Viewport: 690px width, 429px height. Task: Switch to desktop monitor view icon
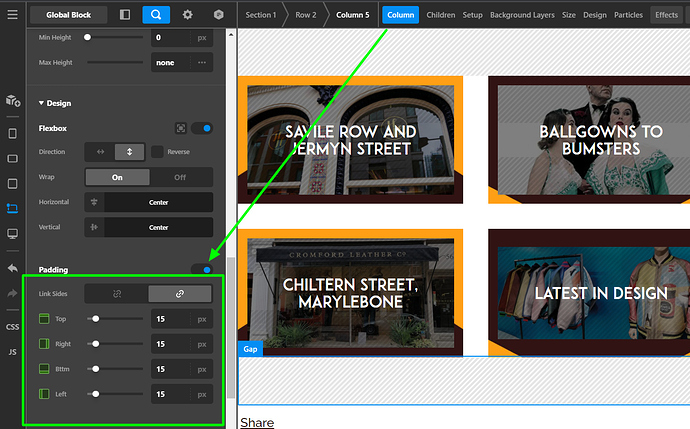pos(12,233)
